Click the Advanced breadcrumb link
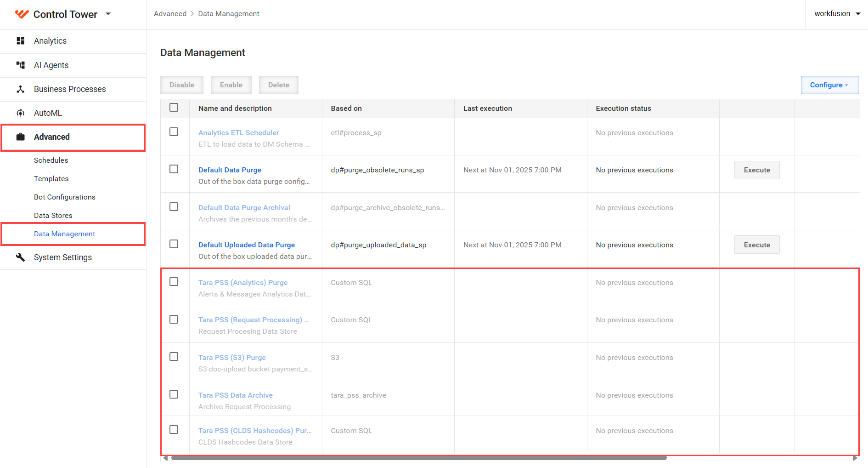This screenshot has height=468, width=868. coord(170,14)
